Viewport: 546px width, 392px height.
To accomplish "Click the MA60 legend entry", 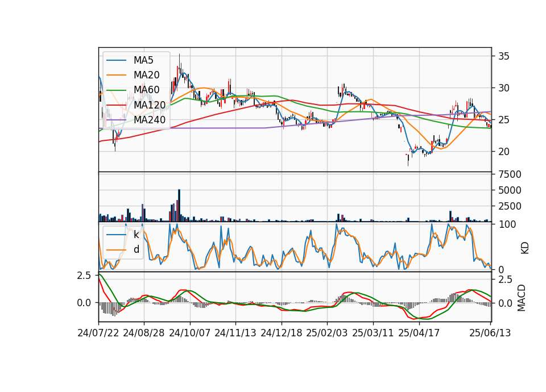I will pos(133,90).
